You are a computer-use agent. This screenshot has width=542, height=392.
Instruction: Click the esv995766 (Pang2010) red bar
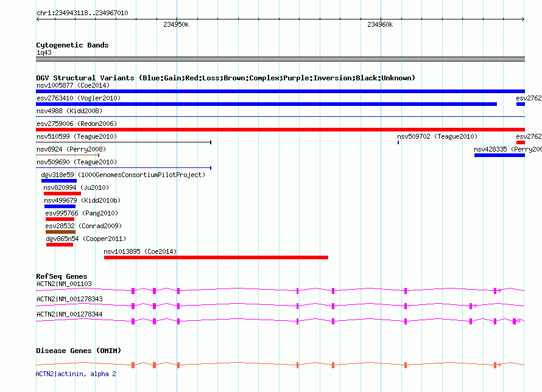coord(60,219)
